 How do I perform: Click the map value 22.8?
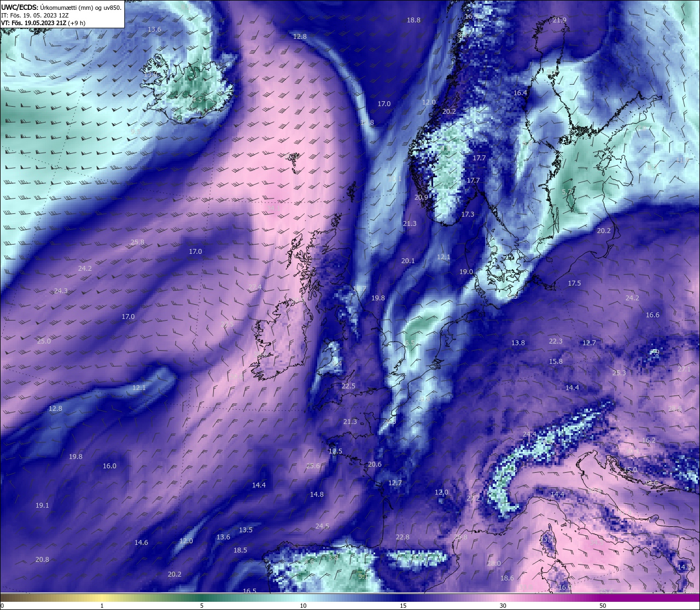click(402, 537)
